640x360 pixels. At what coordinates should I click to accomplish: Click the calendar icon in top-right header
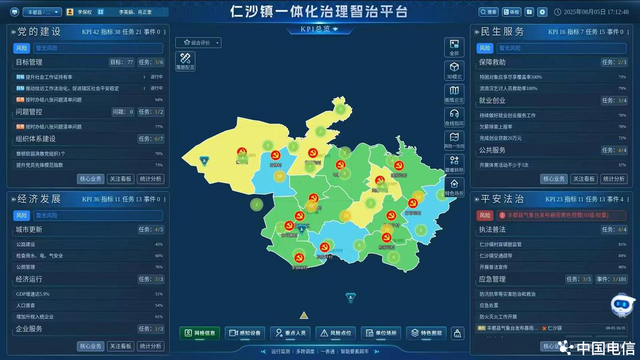click(x=529, y=12)
